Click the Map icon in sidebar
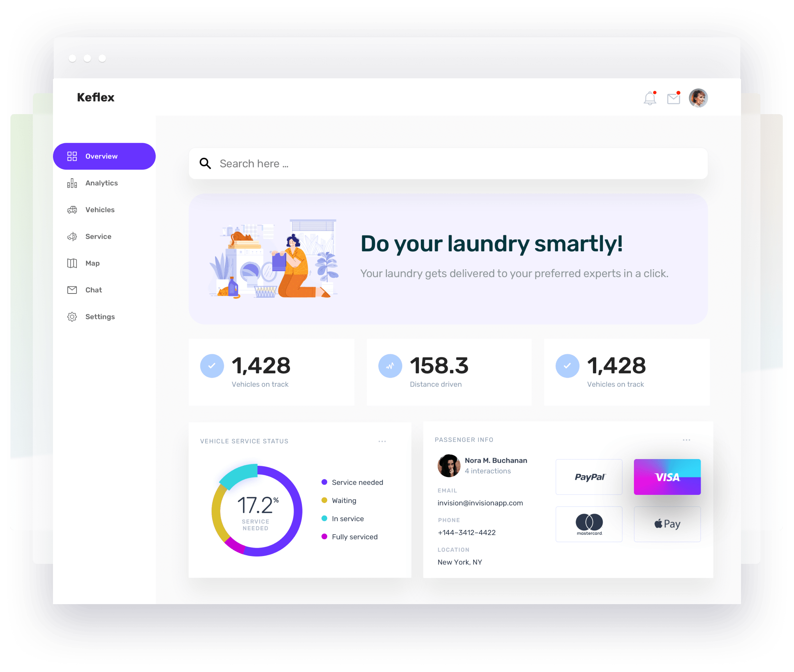 click(x=72, y=263)
